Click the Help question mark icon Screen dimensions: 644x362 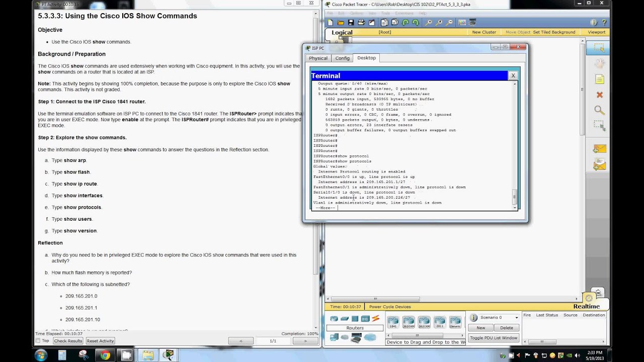coord(604,23)
